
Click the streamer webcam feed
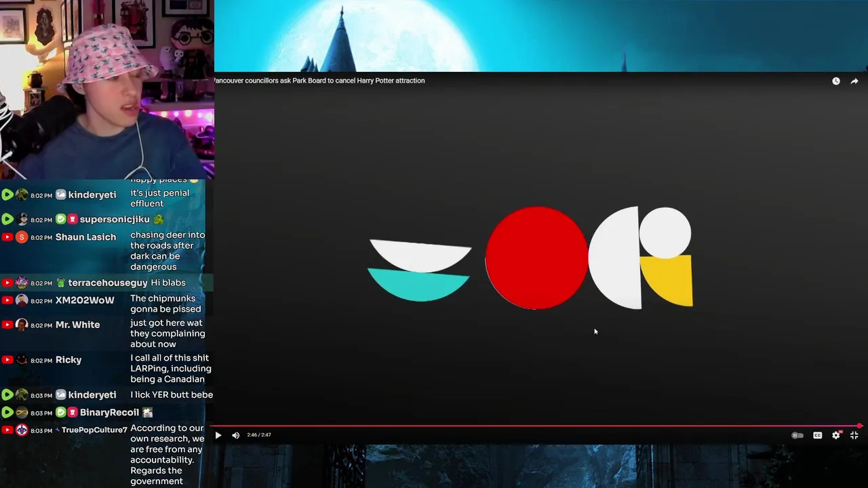pos(107,89)
